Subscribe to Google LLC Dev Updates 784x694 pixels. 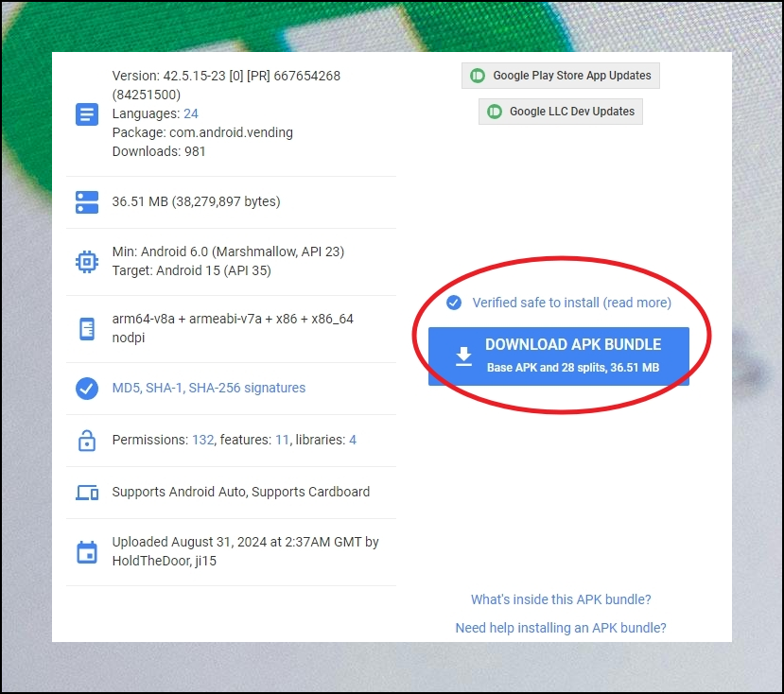pyautogui.click(x=561, y=112)
